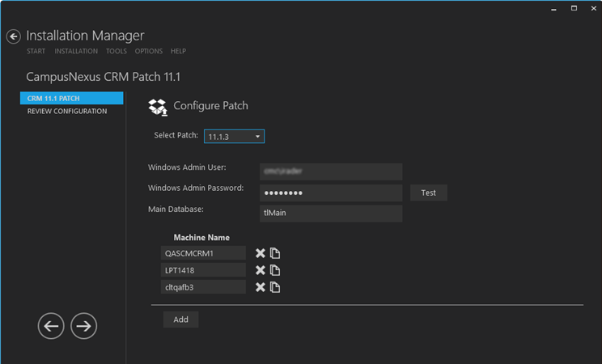Advance to next step with circled right arrow

(x=83, y=326)
